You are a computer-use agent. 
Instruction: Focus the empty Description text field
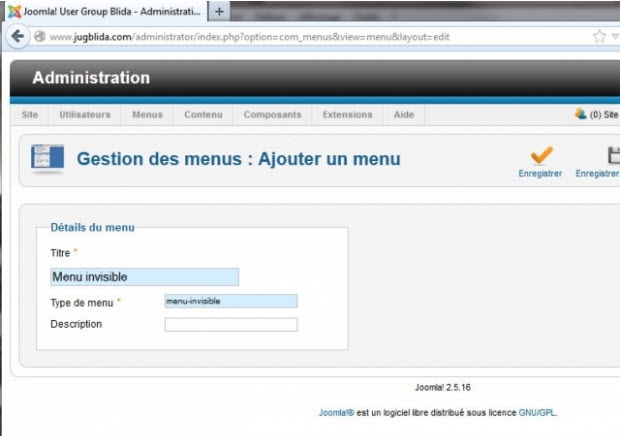[x=231, y=325]
